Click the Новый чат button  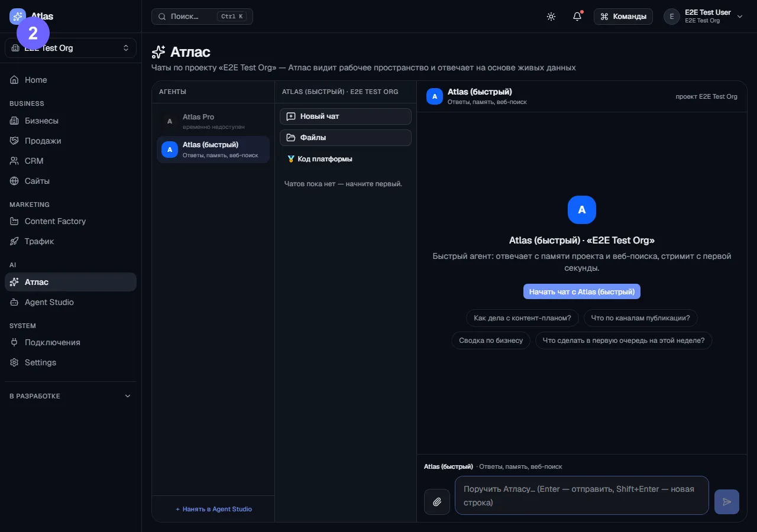pos(345,116)
